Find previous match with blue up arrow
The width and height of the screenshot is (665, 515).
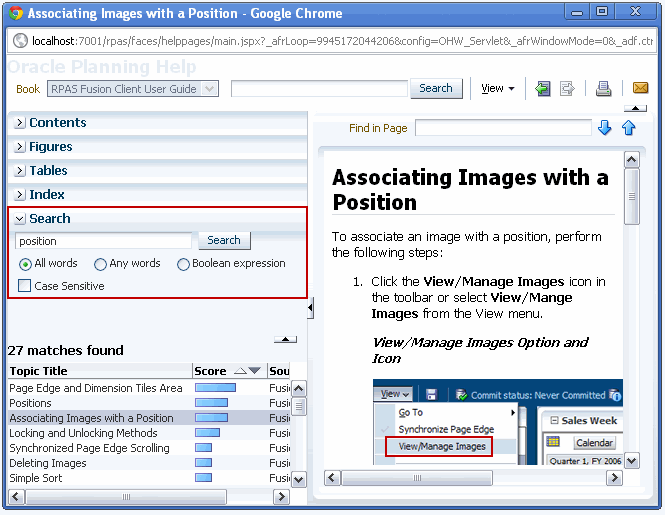click(x=629, y=128)
